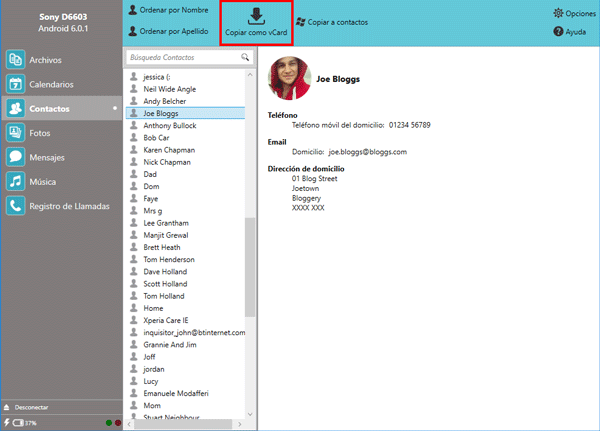
Task: Select contact Manjit Grewal
Action: click(x=185, y=235)
